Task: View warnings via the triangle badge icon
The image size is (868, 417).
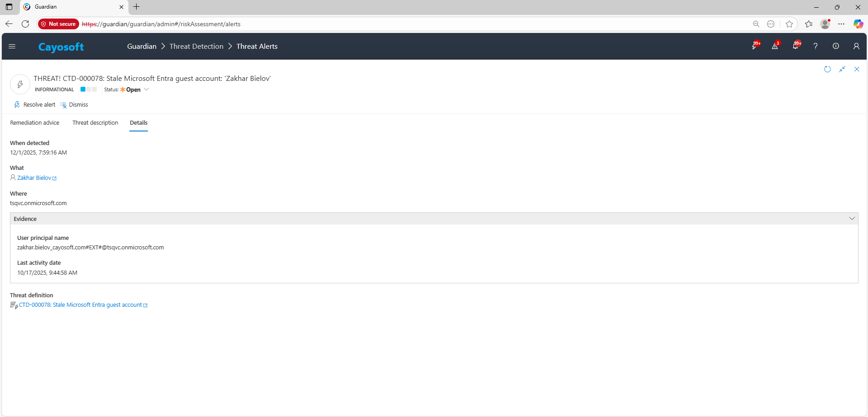Action: coord(775,46)
